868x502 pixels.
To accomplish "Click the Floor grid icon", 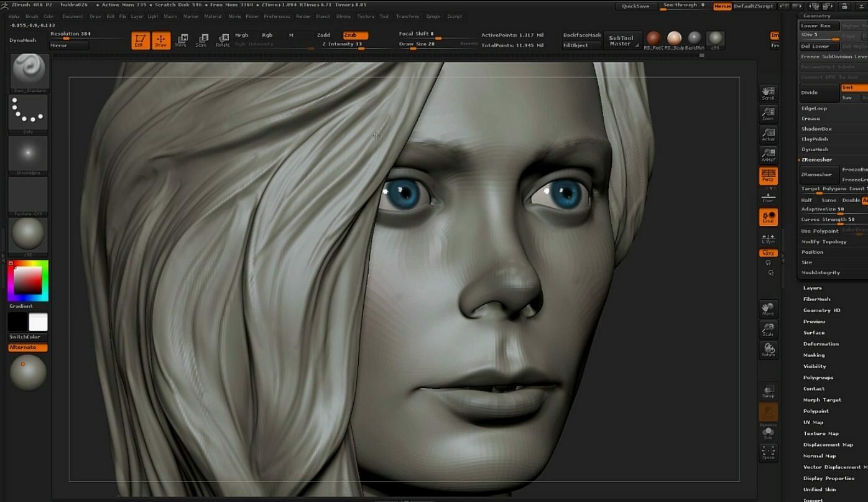I will point(769,197).
